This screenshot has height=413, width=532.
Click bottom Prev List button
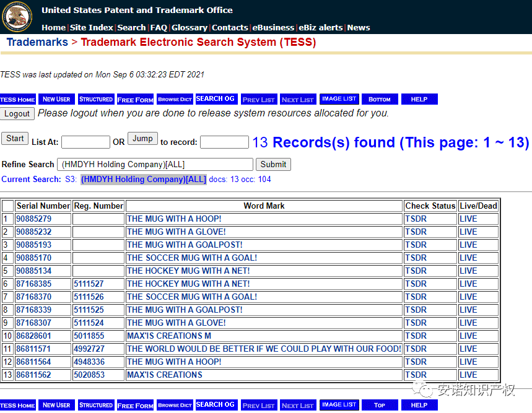point(259,405)
